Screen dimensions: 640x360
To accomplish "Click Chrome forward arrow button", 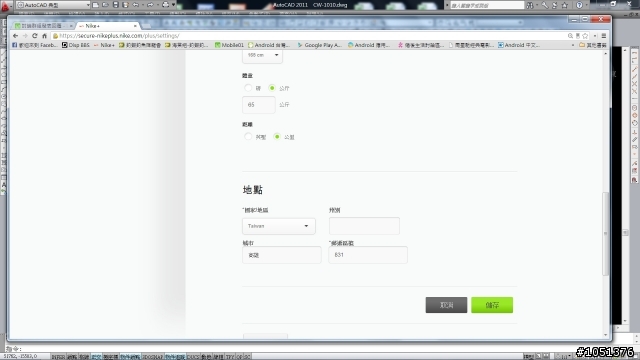I will [25, 36].
